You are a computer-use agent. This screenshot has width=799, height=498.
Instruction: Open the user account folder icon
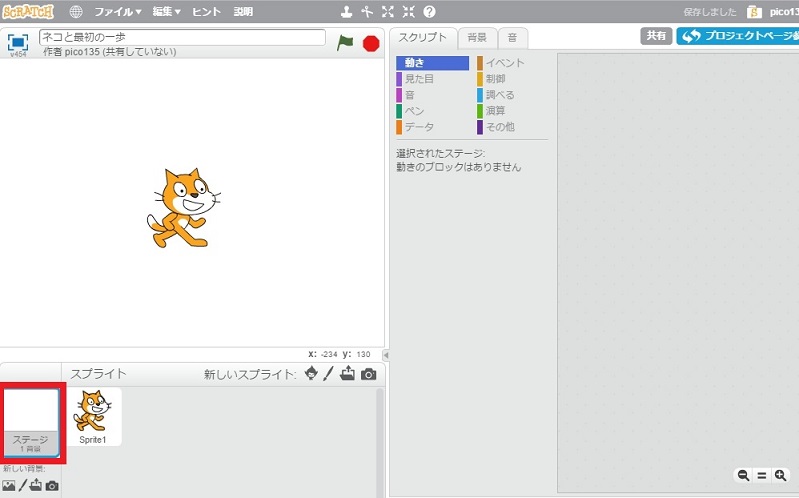tap(754, 12)
